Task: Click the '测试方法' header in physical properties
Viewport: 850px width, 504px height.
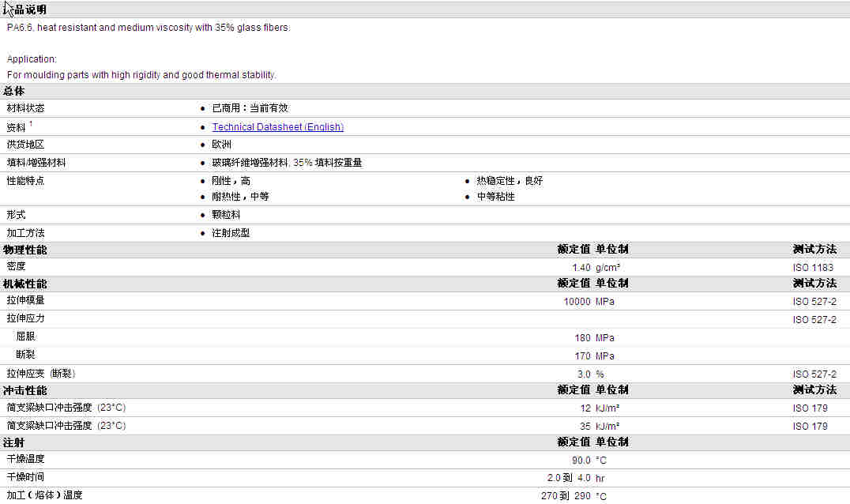Action: click(x=814, y=250)
